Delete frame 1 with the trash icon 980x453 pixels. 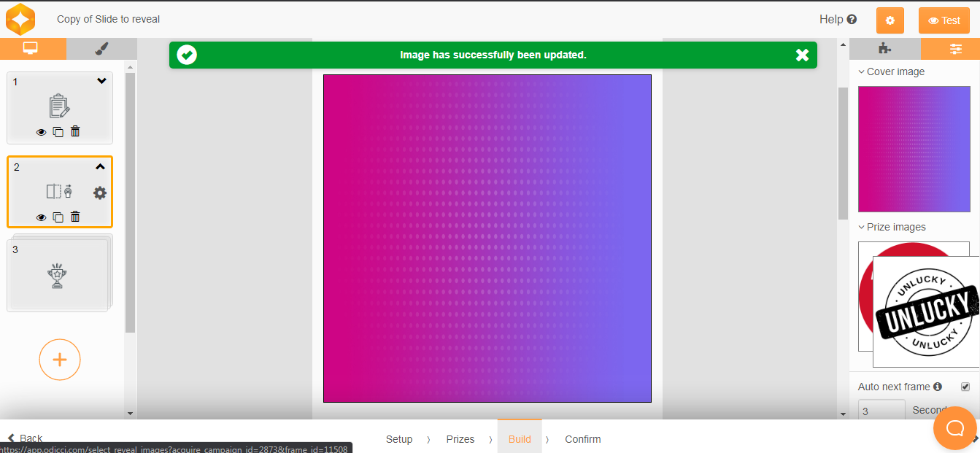point(75,132)
